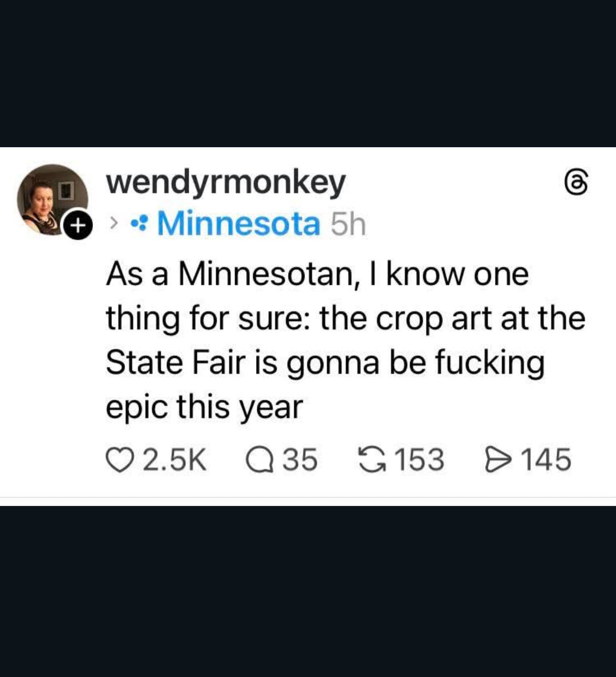Click the last line "epic this year"
Viewport: 616px width, 677px height.
click(x=204, y=407)
